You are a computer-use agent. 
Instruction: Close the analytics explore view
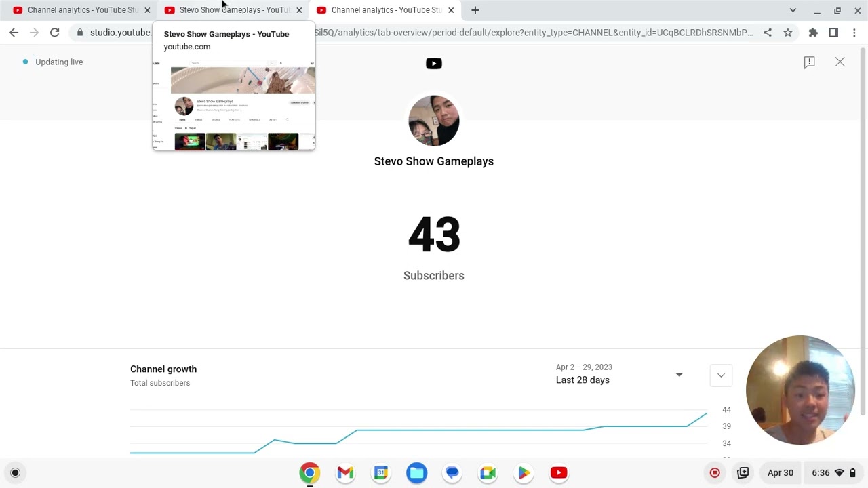(840, 62)
